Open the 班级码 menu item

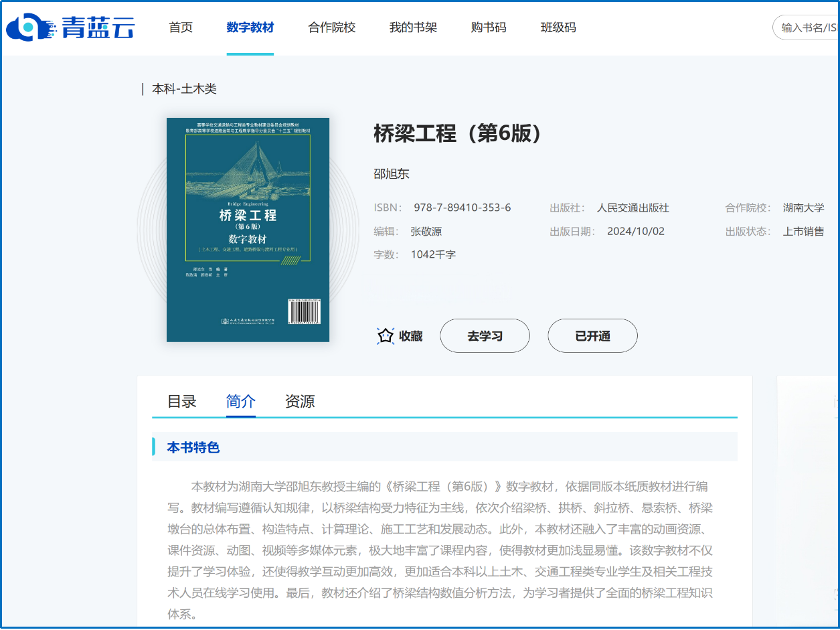pos(558,27)
